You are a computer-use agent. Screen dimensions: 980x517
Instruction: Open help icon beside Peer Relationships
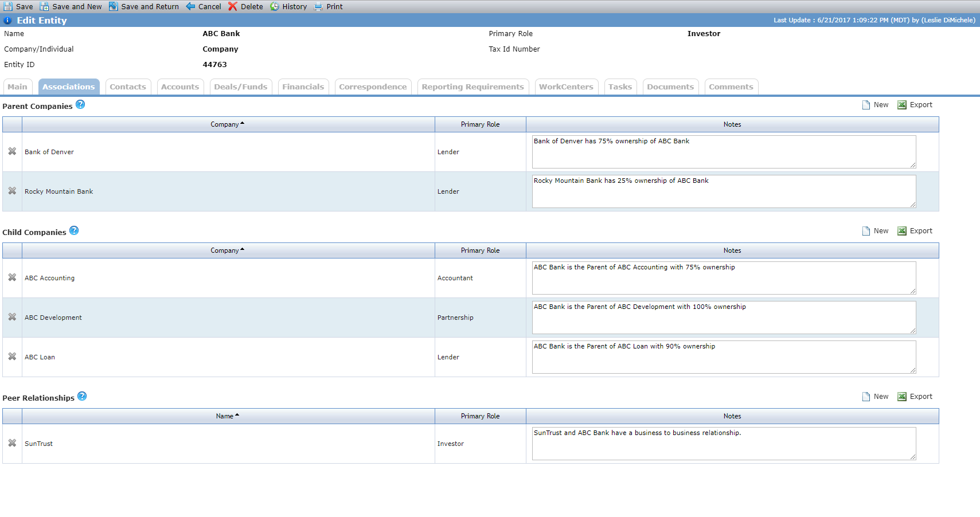(x=82, y=396)
